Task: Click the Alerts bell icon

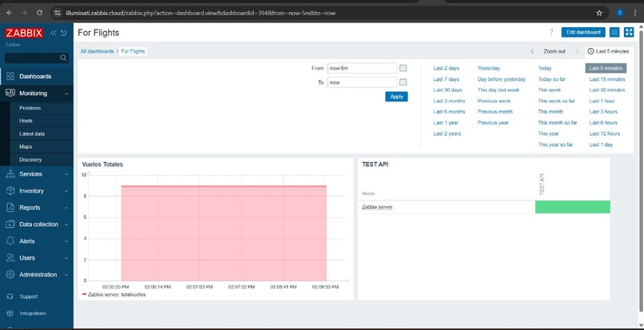Action: pyautogui.click(x=10, y=241)
